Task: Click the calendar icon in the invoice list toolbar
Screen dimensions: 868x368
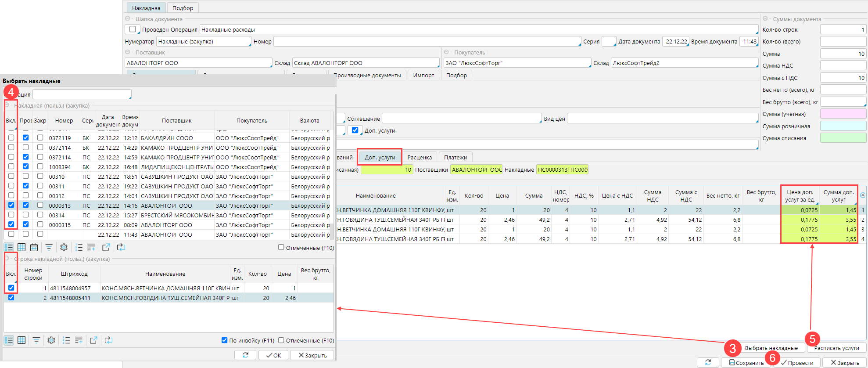Action: tap(34, 247)
